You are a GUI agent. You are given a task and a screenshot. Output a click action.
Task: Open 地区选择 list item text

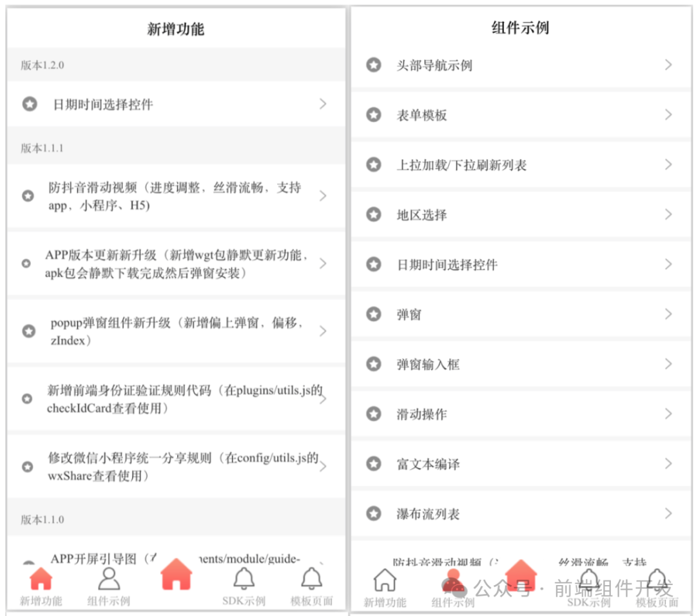coord(421,215)
